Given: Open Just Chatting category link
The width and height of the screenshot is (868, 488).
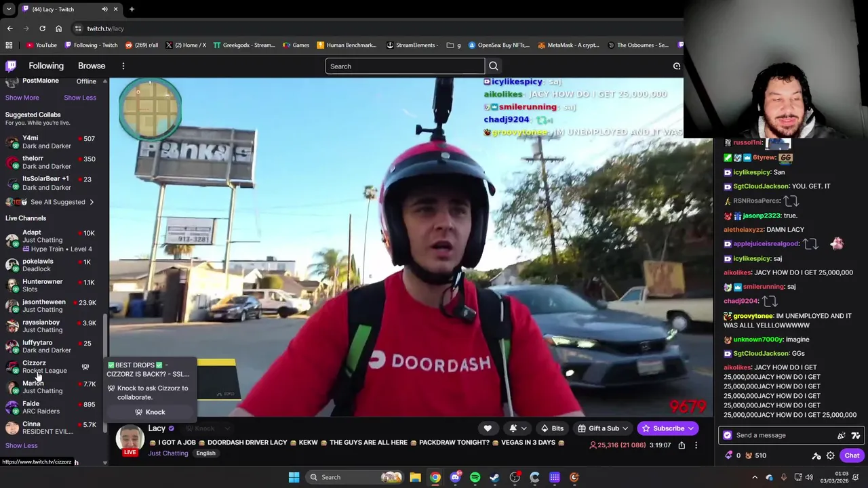Looking at the screenshot, I should click(168, 453).
